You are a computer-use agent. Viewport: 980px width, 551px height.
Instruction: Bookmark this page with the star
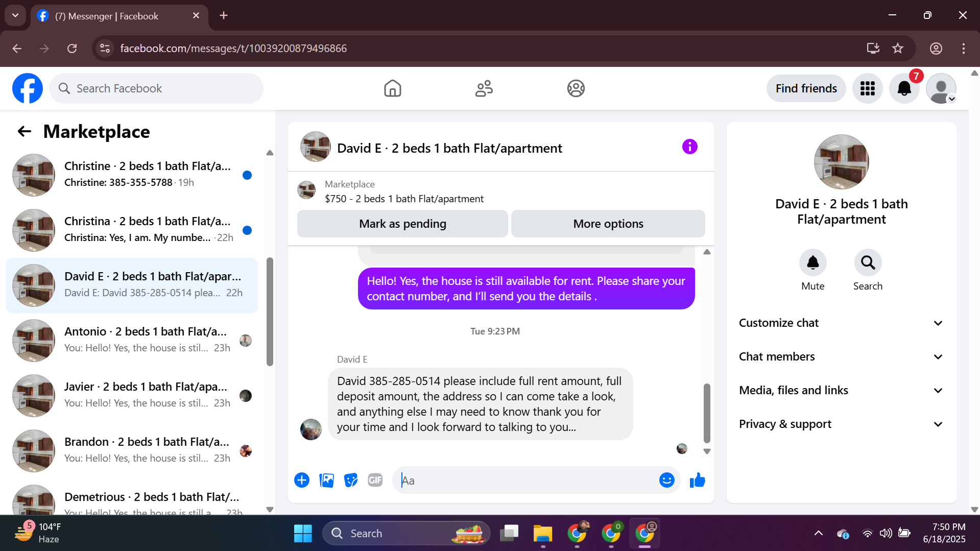click(x=897, y=48)
